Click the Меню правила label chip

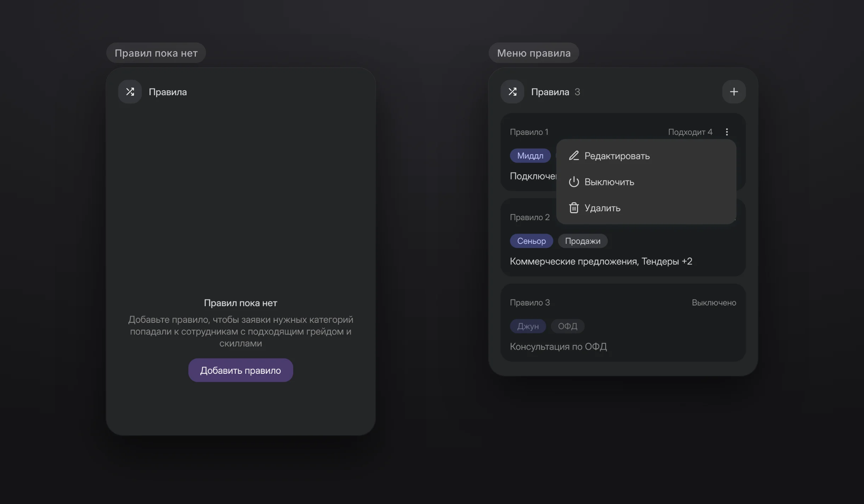click(534, 53)
